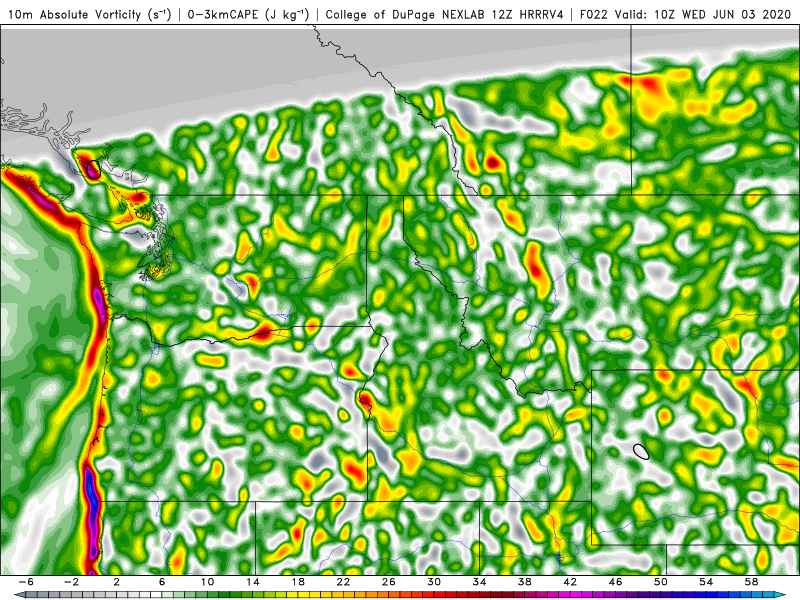The image size is (800, 600).
Task: Click the '22' colorbar tick label
Action: (343, 582)
